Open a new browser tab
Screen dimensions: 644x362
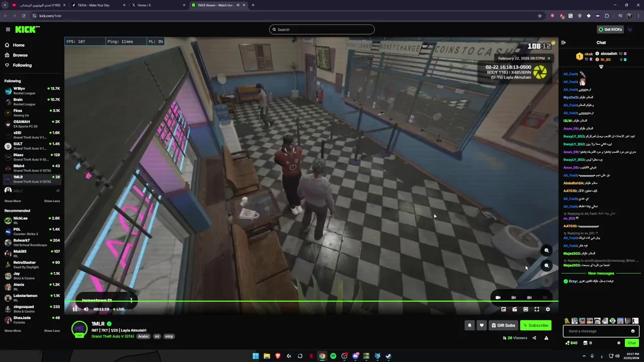click(x=253, y=5)
